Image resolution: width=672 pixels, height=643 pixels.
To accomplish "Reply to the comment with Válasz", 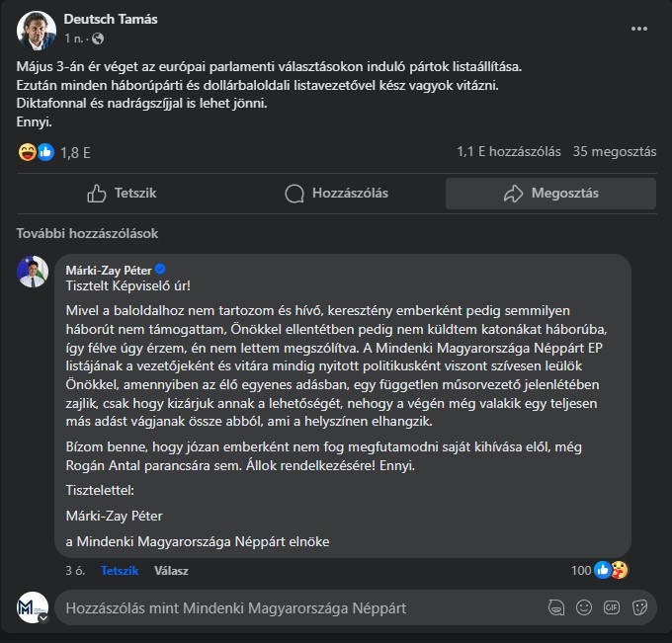I will pyautogui.click(x=170, y=571).
